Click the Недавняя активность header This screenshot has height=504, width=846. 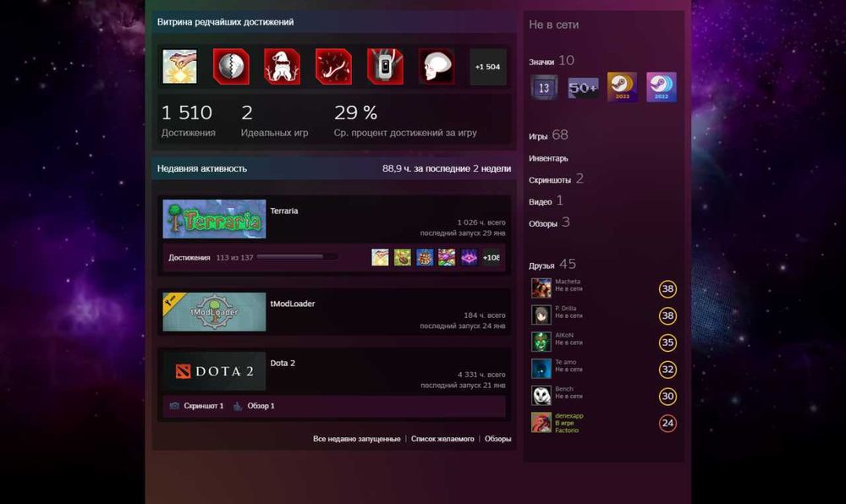[202, 169]
